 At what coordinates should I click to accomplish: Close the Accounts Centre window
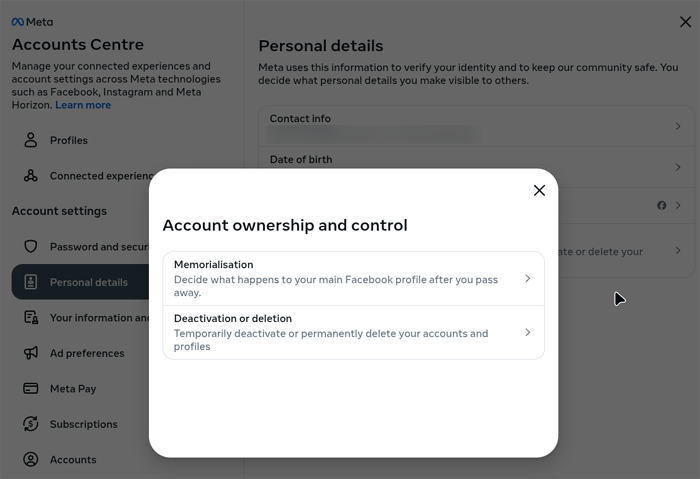point(685,22)
